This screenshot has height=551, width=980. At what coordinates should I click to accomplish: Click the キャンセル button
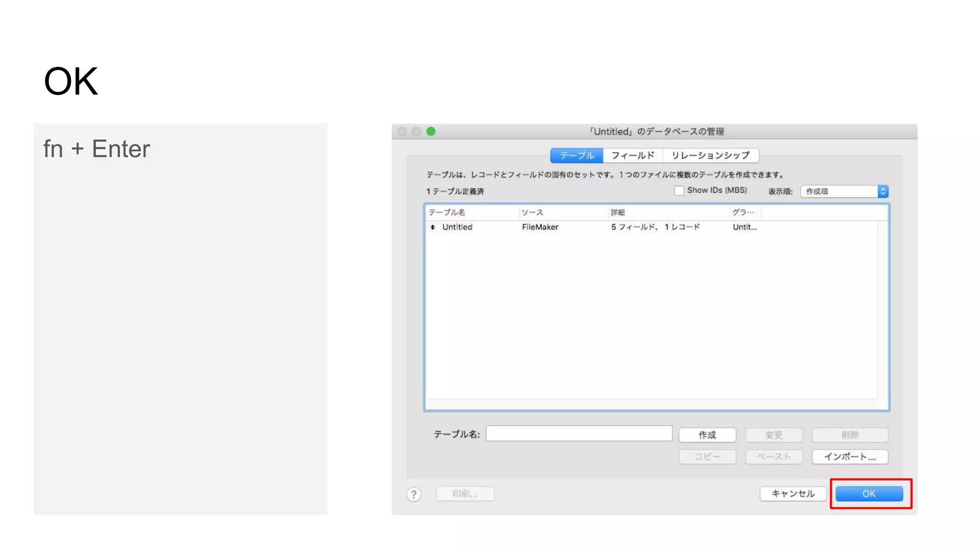(x=793, y=494)
